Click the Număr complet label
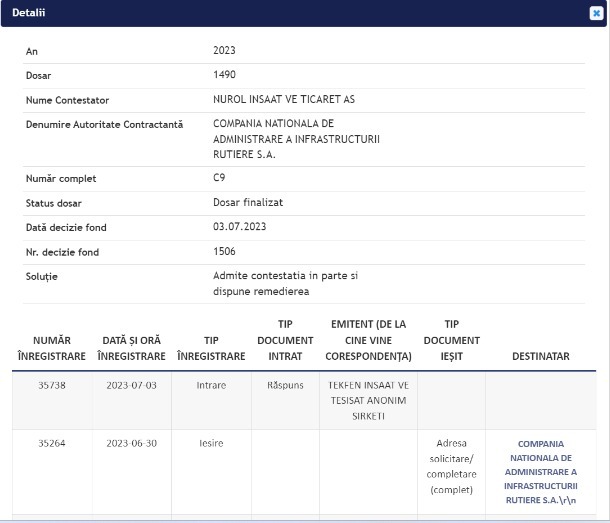 point(61,179)
